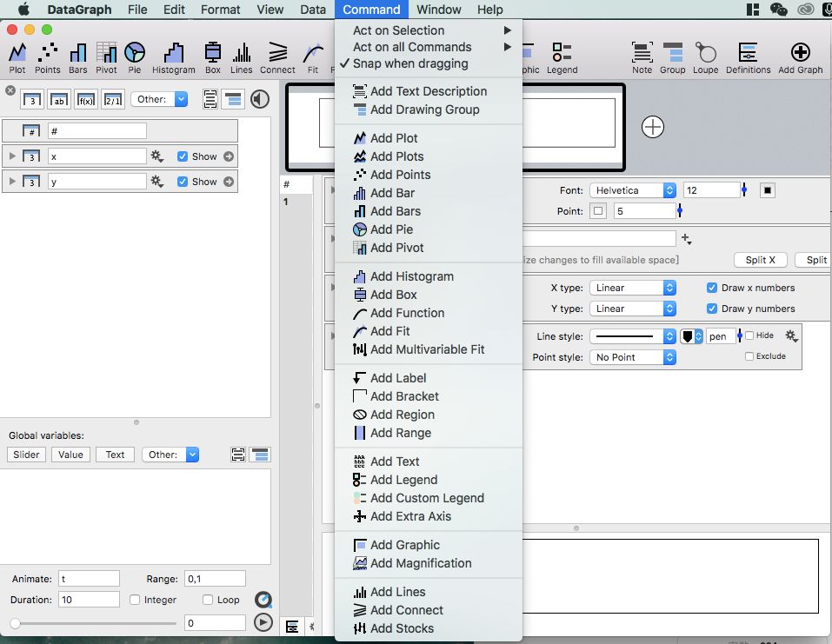This screenshot has width=832, height=644.
Task: Add an expression column f(x) icon
Action: 86,99
